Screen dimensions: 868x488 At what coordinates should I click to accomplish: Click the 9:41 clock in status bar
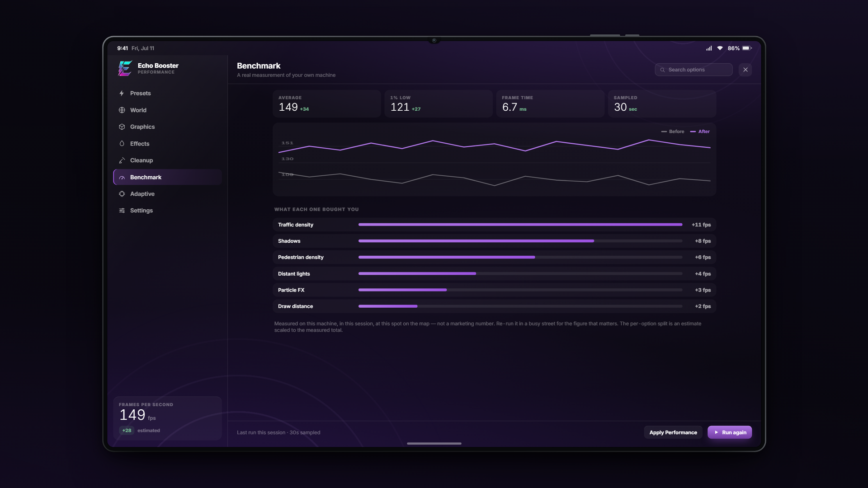coord(123,48)
